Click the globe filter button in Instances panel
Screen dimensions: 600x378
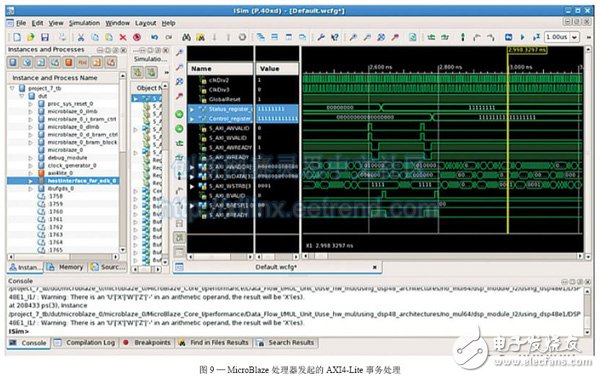tap(27, 62)
